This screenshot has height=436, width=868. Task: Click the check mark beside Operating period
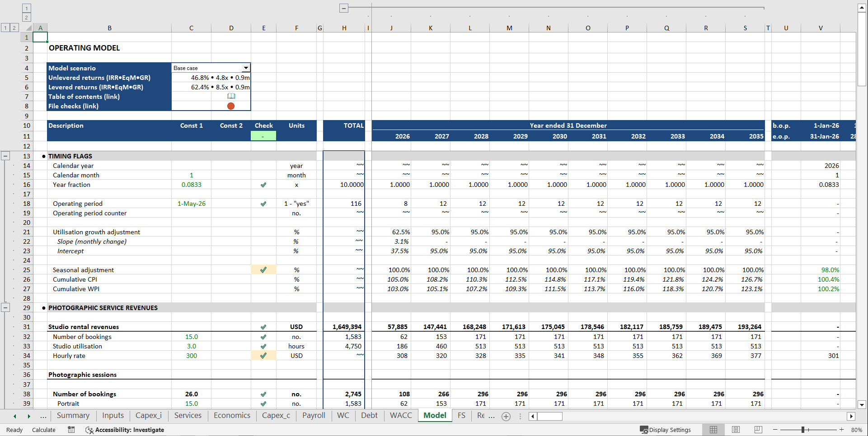click(x=263, y=204)
